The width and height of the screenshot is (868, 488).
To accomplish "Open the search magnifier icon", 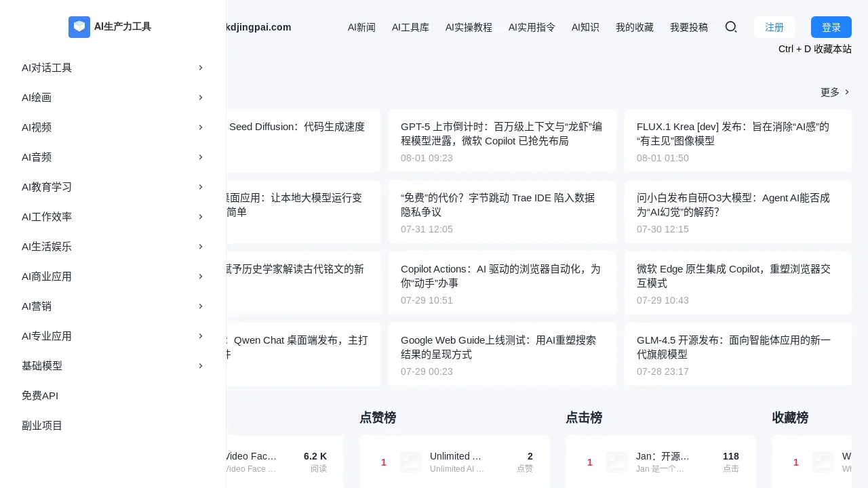I will tap(731, 27).
